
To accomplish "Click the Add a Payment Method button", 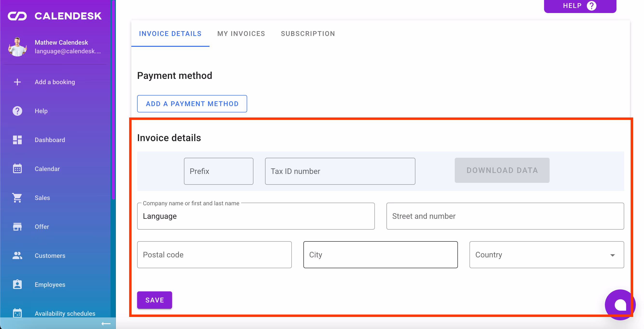I will (192, 104).
